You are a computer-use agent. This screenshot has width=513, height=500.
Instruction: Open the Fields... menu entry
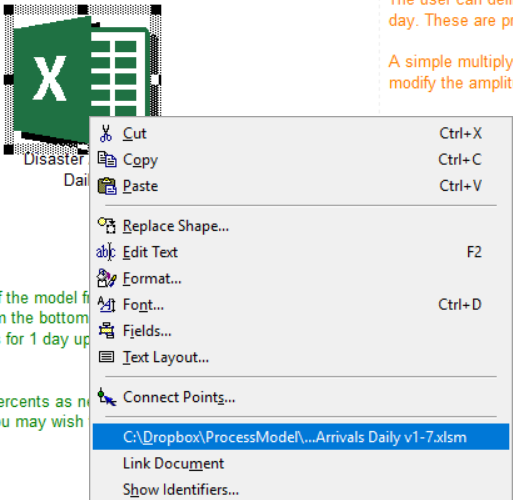pyautogui.click(x=301, y=331)
